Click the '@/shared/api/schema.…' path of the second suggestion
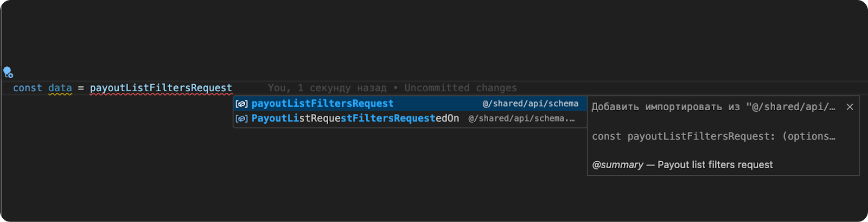 521,118
